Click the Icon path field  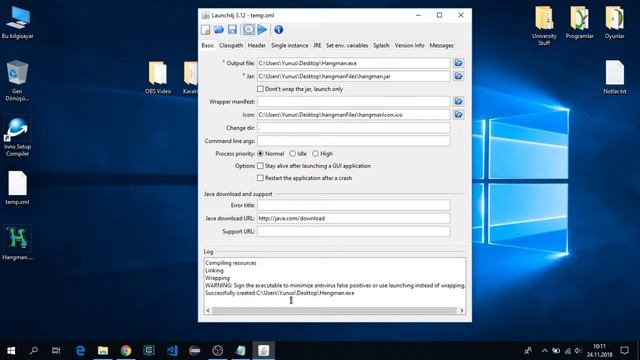(353, 115)
